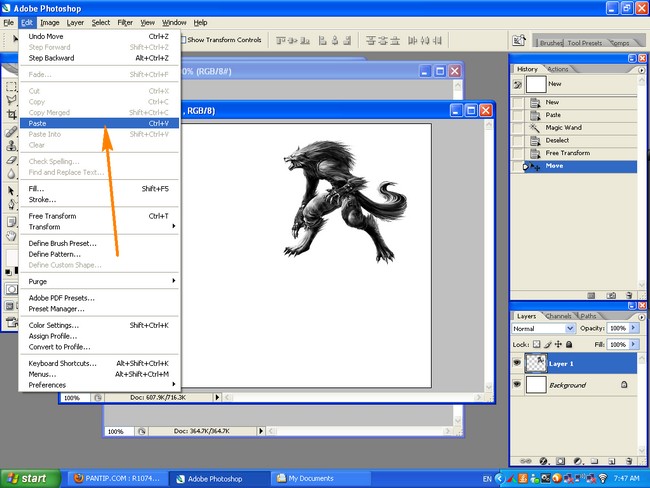Open the Fill slider arrow
Screen dimensions: 650x488
click(x=633, y=344)
